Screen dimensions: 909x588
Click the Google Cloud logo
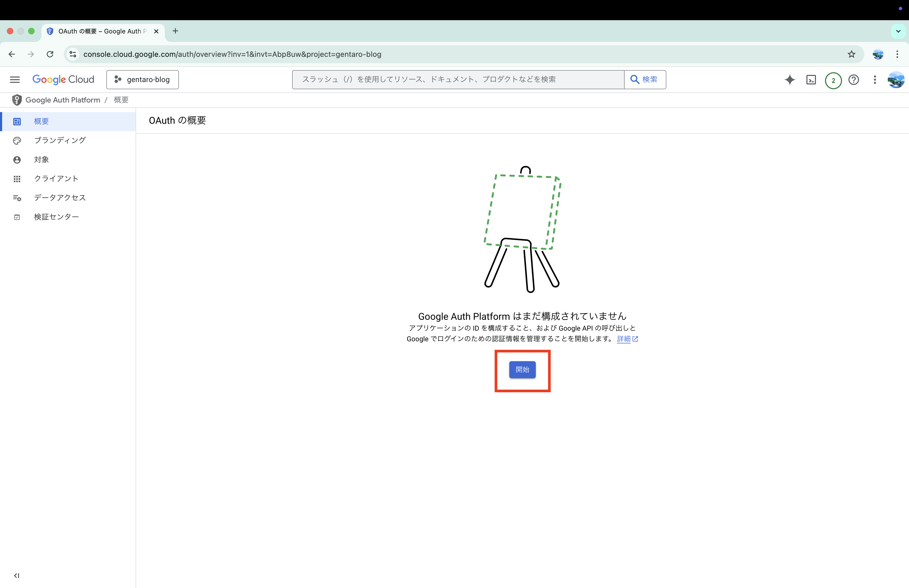click(x=64, y=79)
